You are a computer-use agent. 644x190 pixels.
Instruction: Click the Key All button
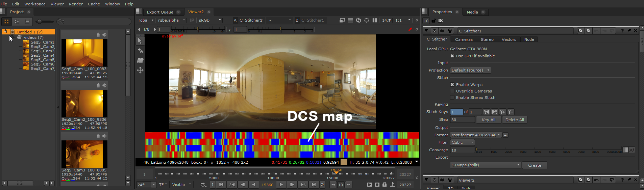pos(488,120)
